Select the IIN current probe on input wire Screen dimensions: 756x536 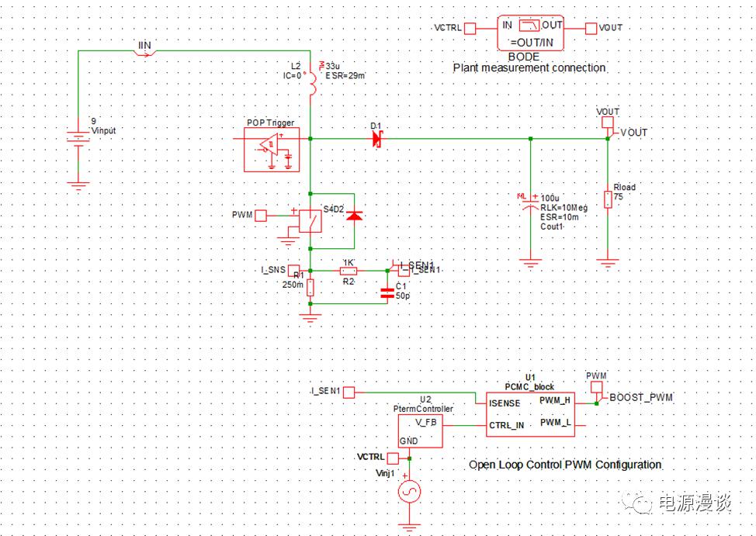[x=146, y=52]
